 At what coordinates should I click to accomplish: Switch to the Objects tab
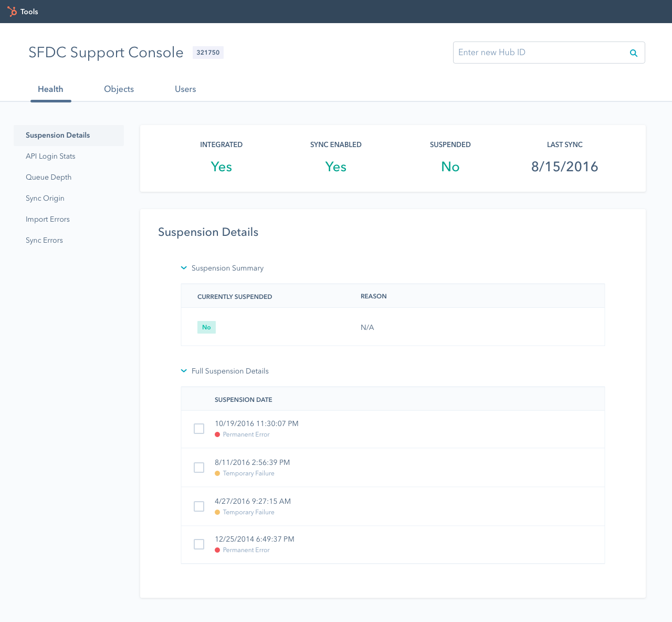119,89
